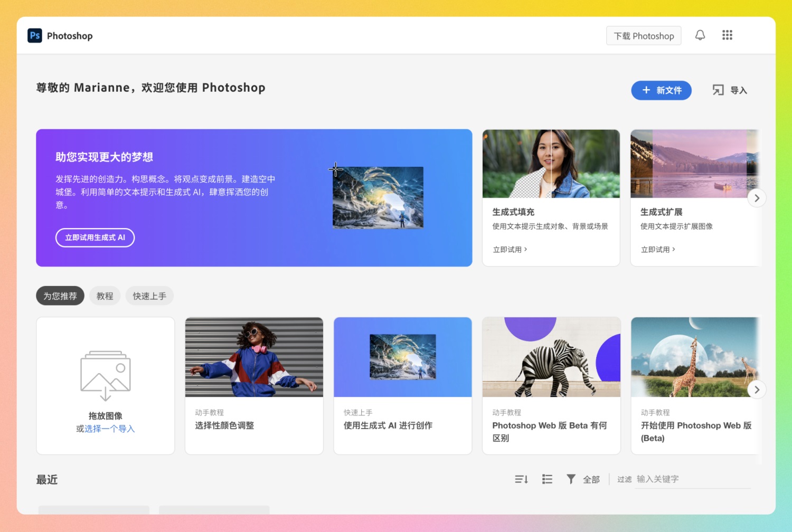The width and height of the screenshot is (792, 532).
Task: Click the drag-and-drop image placeholder icon
Action: [106, 375]
